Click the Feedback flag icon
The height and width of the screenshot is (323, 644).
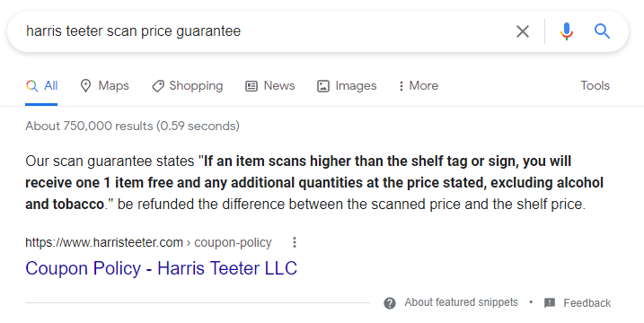click(550, 303)
